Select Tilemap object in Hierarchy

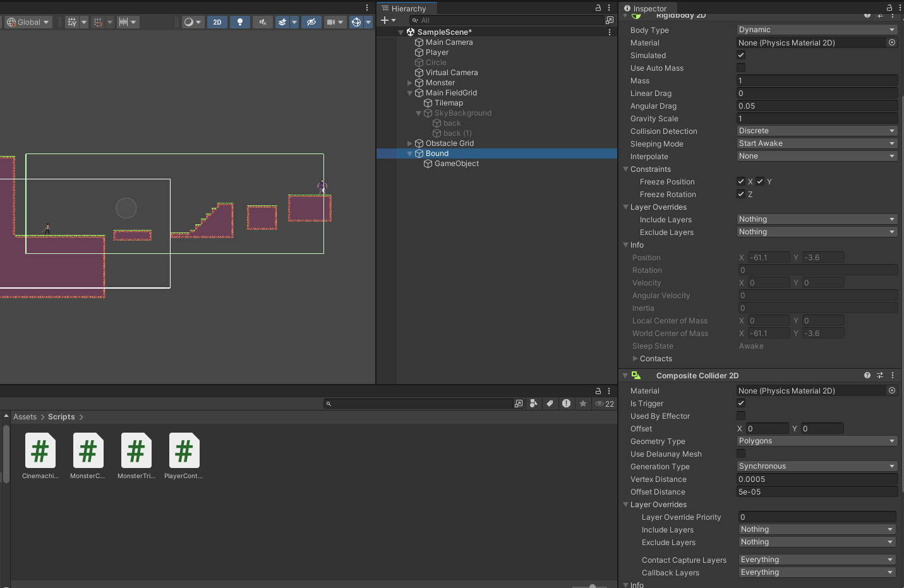tap(449, 103)
